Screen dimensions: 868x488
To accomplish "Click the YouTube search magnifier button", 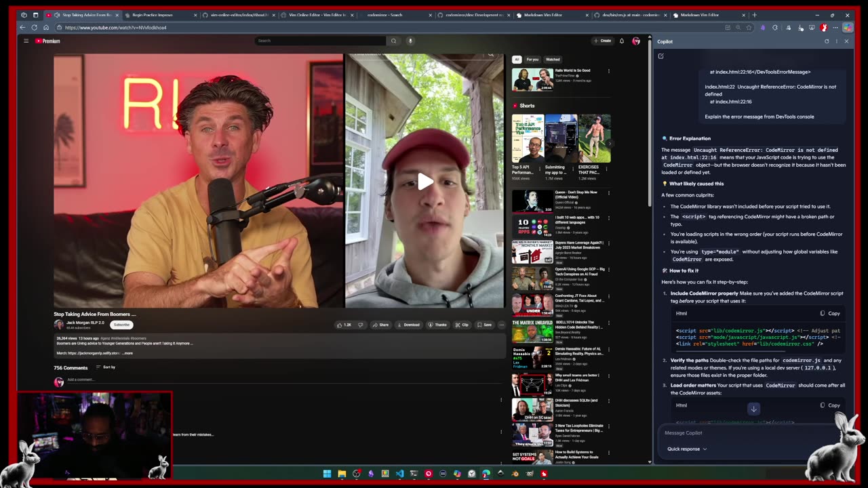I will (393, 41).
